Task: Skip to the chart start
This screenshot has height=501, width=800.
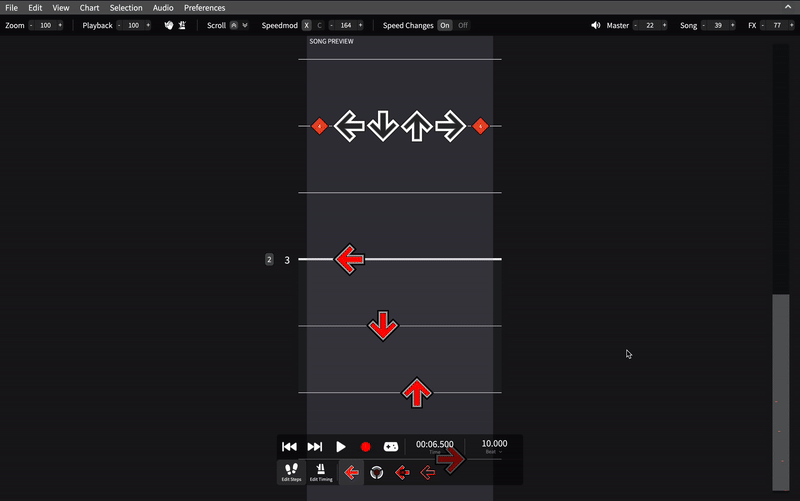Action: (289, 447)
